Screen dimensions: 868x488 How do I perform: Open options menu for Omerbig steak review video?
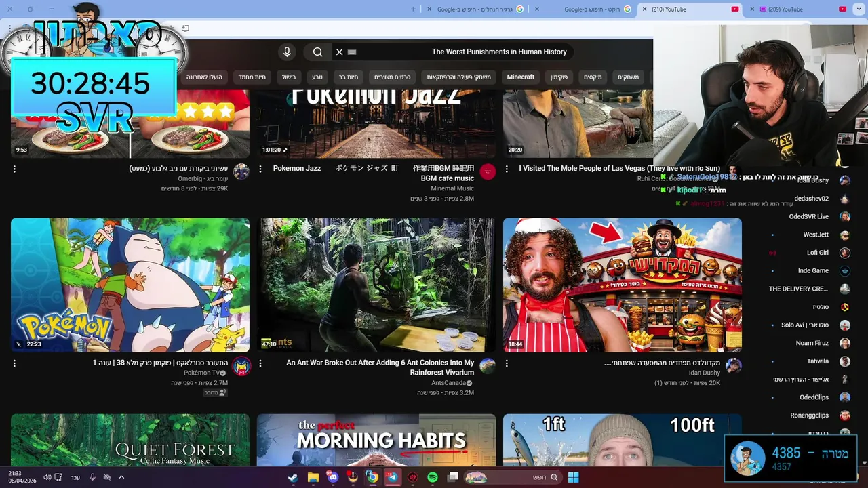(x=14, y=169)
